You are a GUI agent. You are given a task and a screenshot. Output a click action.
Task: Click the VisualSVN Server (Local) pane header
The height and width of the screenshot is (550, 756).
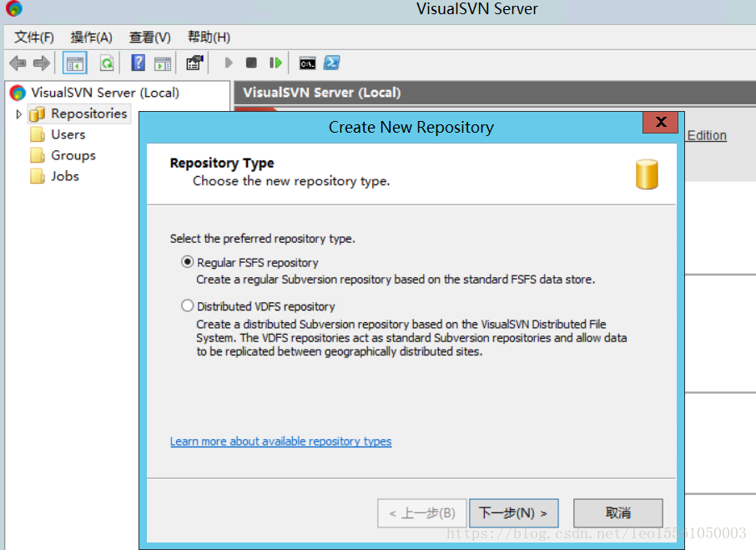pos(495,93)
